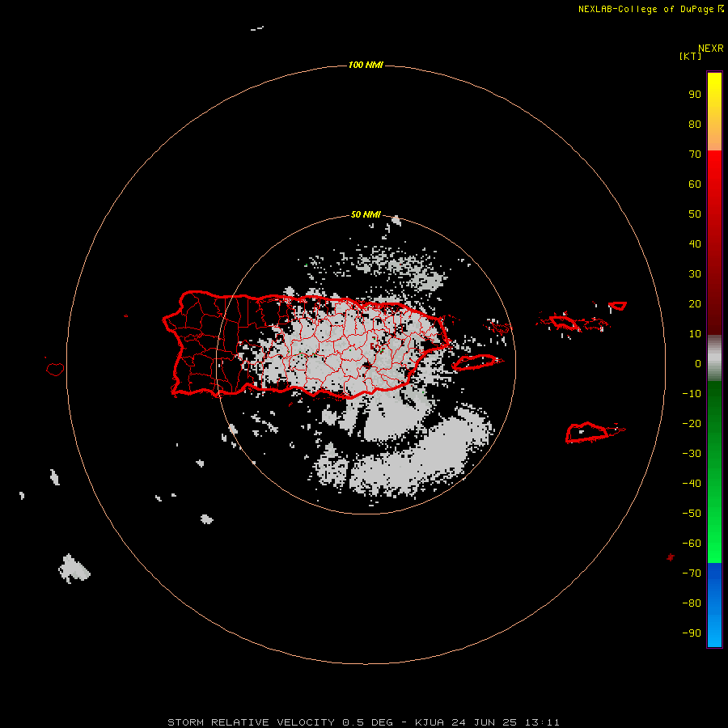Image resolution: width=728 pixels, height=728 pixels.
Task: Click the large gray echo blob in the far southwest
Action: click(74, 568)
